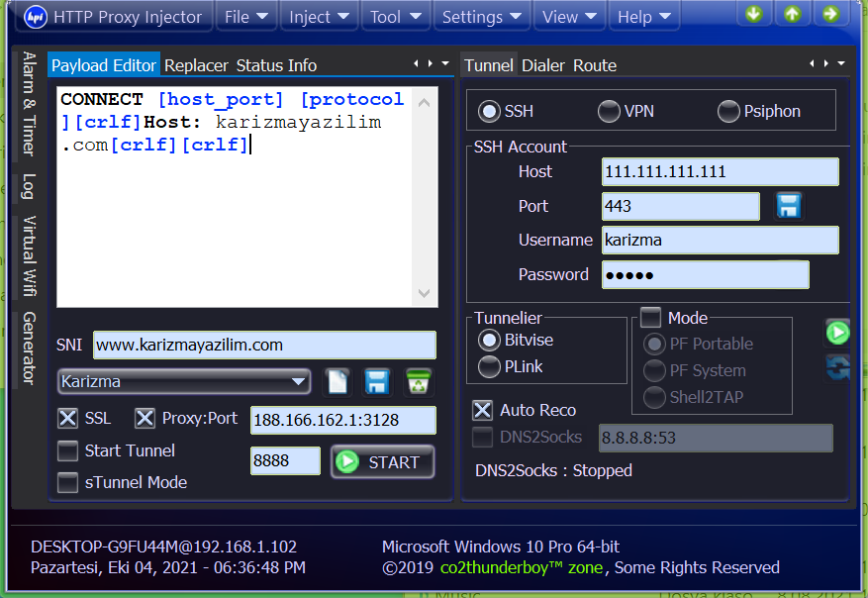Enable the sTunnel Mode checkbox

coord(68,482)
